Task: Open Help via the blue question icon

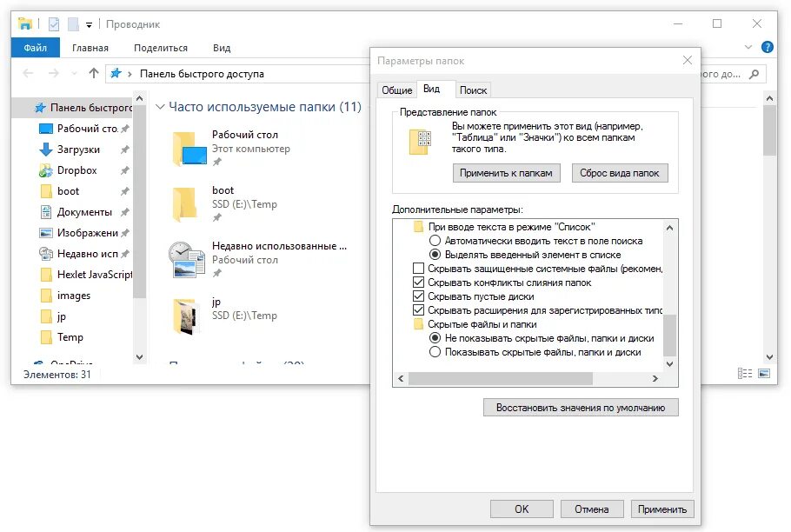Action: point(767,47)
